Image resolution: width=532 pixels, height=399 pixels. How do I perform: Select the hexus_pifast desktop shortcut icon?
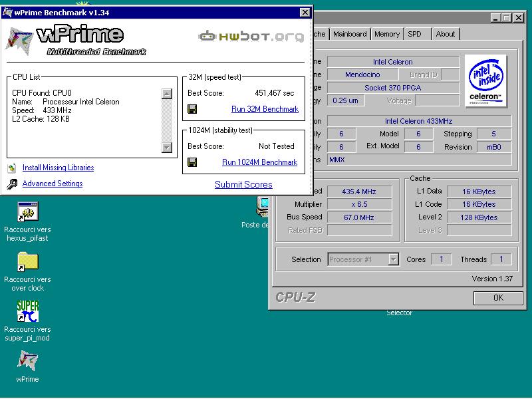(x=28, y=211)
